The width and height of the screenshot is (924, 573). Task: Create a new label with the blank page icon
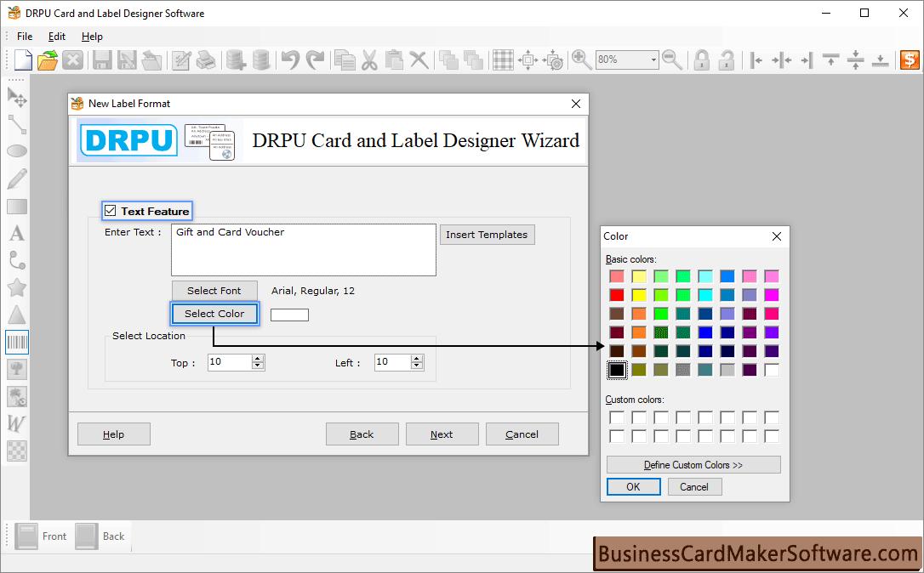click(x=23, y=60)
